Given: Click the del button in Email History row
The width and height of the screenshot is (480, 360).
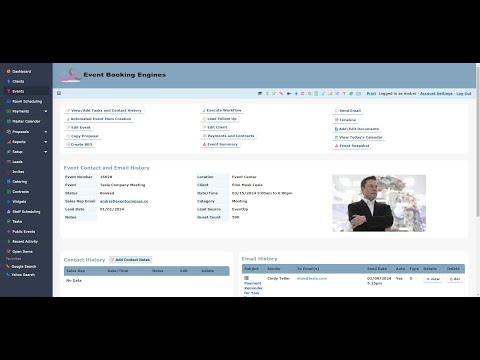Looking at the screenshot, I should (x=454, y=279).
